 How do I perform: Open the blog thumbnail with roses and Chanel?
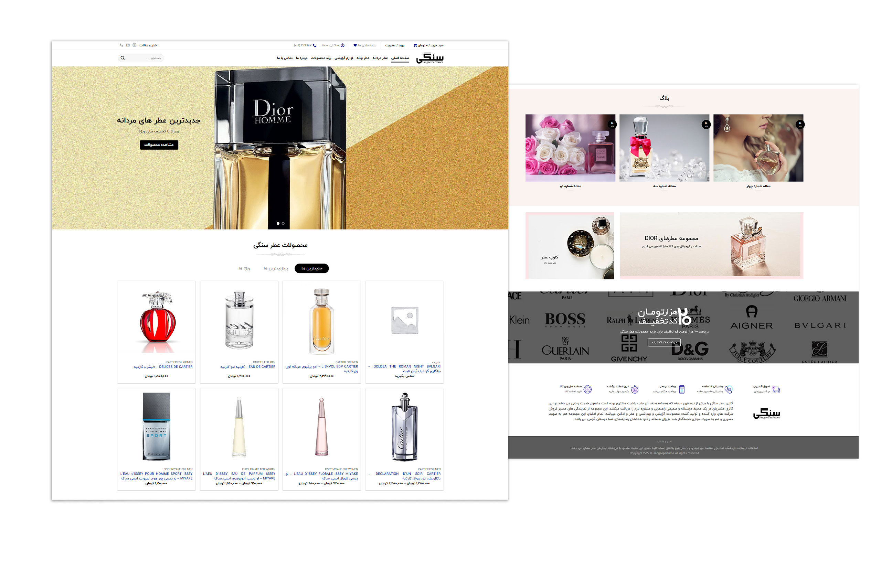click(570, 148)
